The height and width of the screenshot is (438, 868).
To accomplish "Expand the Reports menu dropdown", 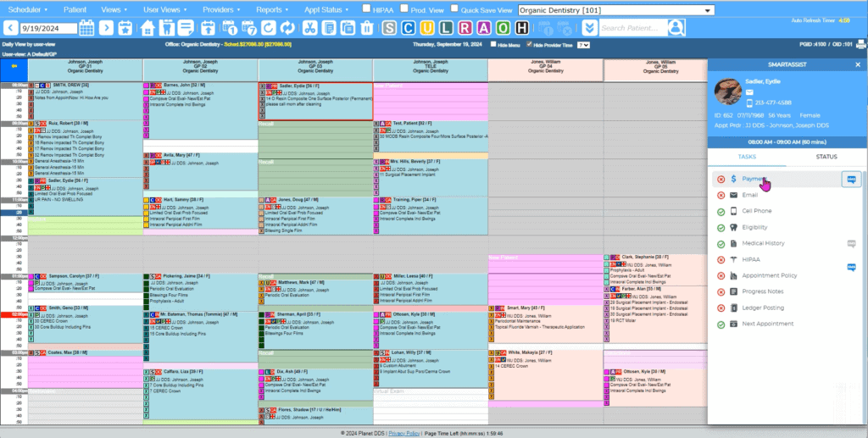I will pos(272,9).
